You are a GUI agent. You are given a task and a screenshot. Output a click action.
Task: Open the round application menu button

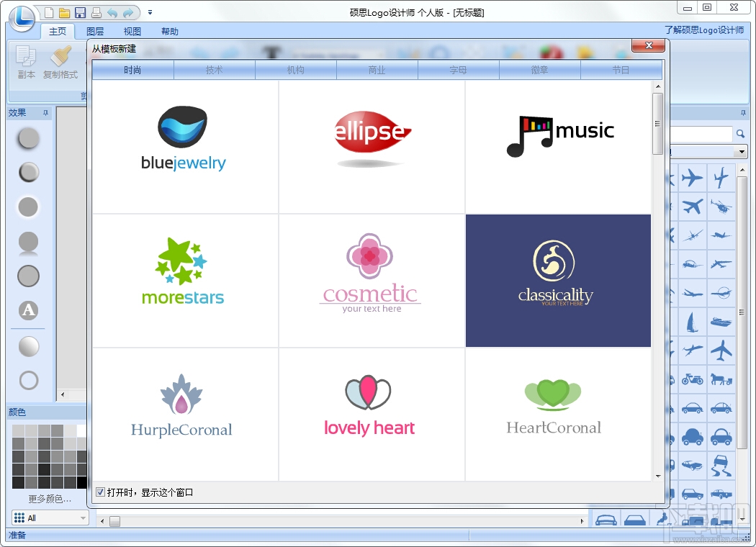(22, 19)
